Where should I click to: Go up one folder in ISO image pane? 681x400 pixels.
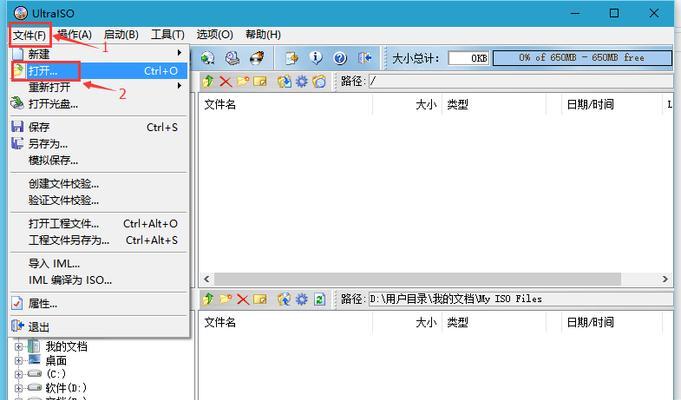click(x=208, y=81)
